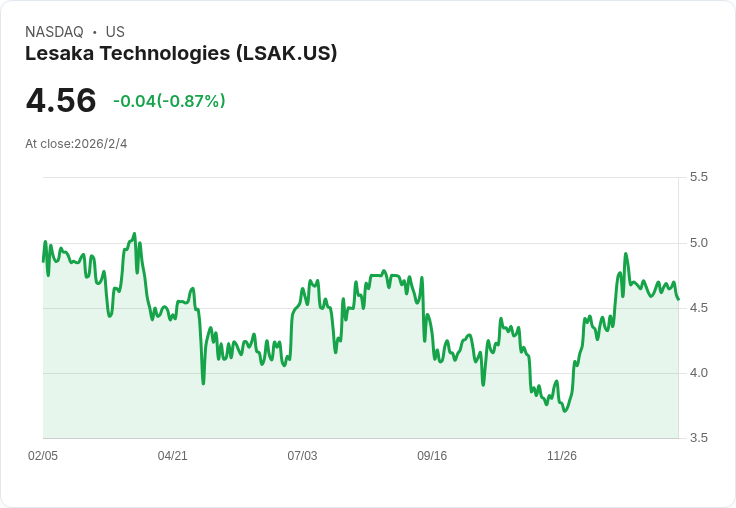Click the Lesaka Technologies (LSAK.US) title
Viewport: 736px width, 508px height.
(x=181, y=53)
